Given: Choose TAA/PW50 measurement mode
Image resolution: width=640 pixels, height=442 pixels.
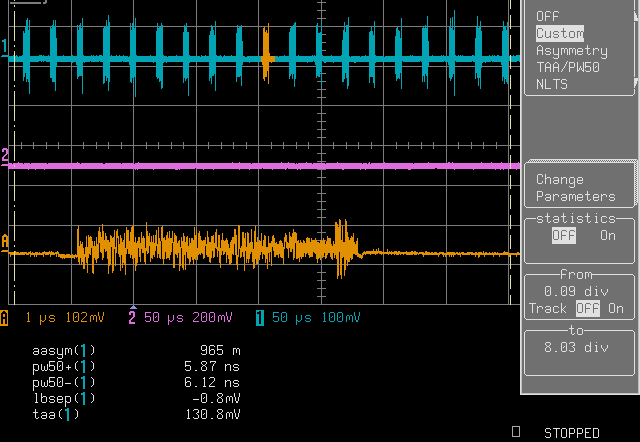Looking at the screenshot, I should 568,67.
